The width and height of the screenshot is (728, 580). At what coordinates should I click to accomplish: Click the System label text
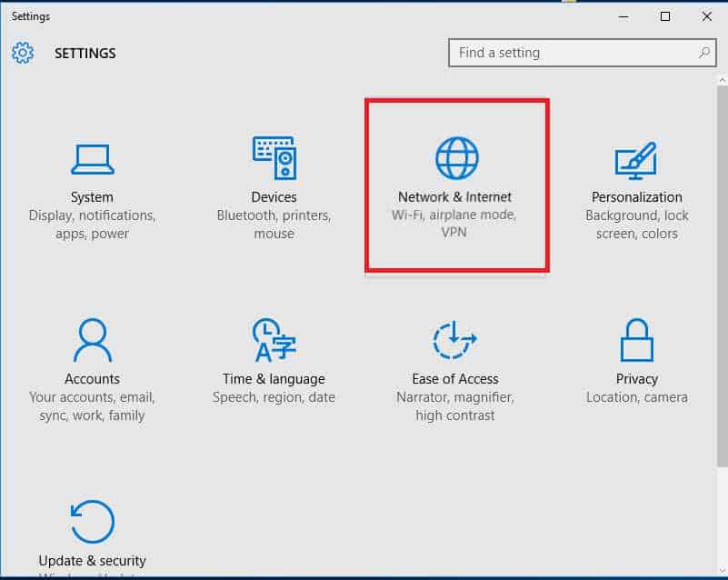(x=92, y=197)
